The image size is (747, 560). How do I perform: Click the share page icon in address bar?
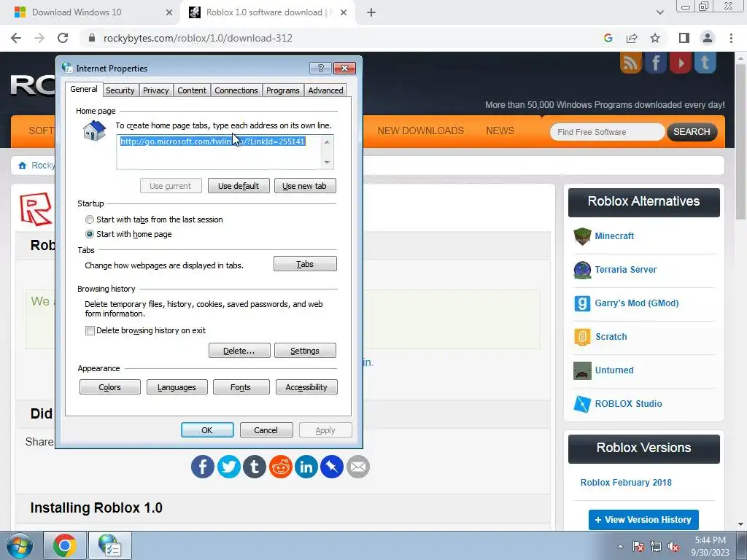(632, 38)
